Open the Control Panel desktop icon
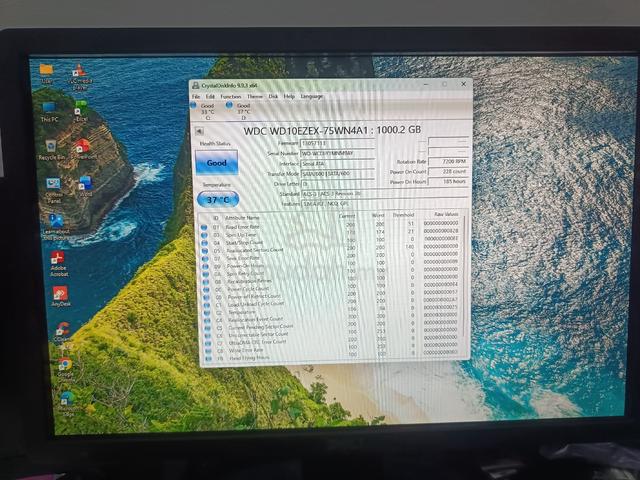 [53, 190]
